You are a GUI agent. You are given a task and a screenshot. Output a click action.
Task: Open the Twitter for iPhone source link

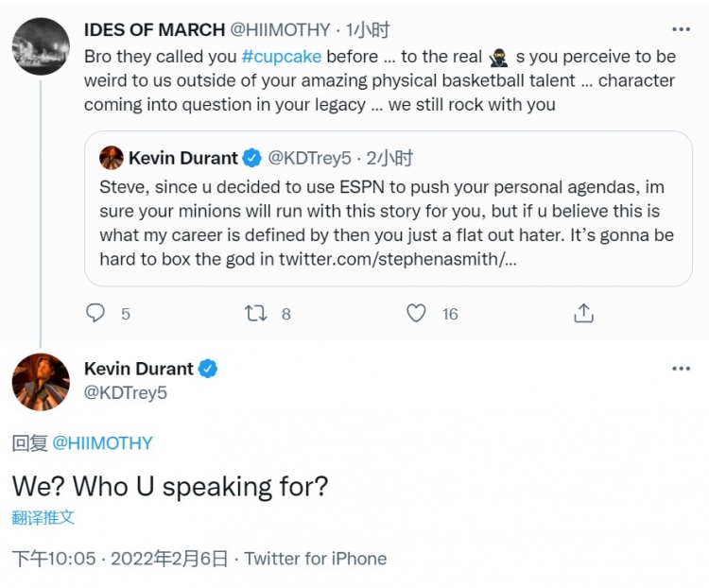tap(316, 559)
